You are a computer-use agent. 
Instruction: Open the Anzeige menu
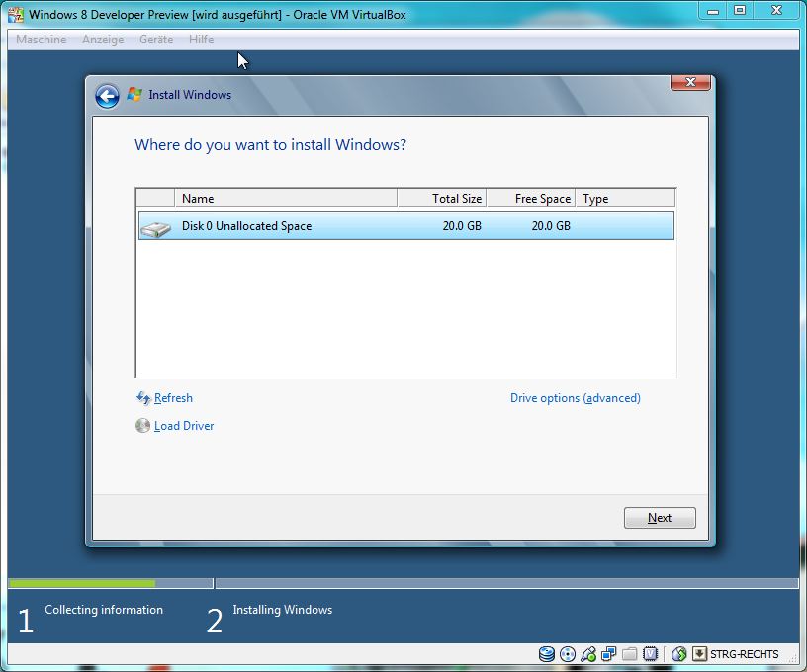(x=103, y=40)
